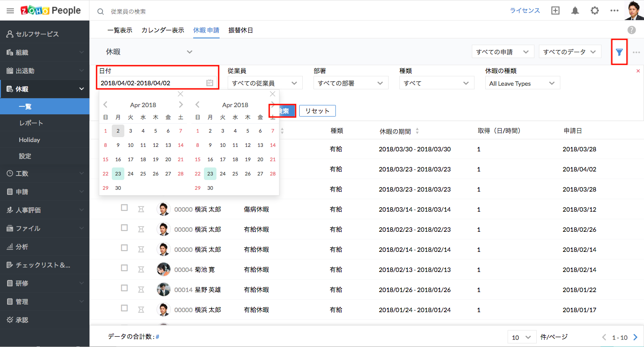Click the 従業員の検索 search field
This screenshot has height=347, width=644.
point(179,11)
